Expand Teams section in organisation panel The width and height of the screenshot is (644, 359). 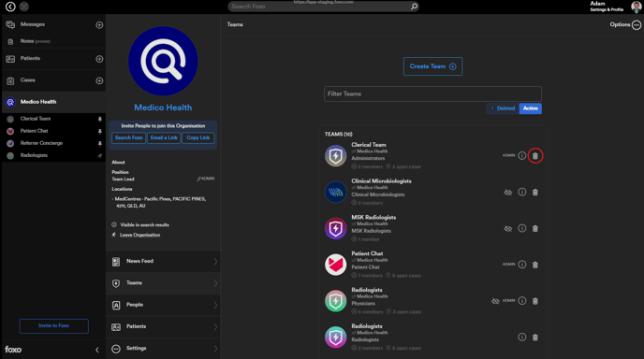pyautogui.click(x=163, y=283)
